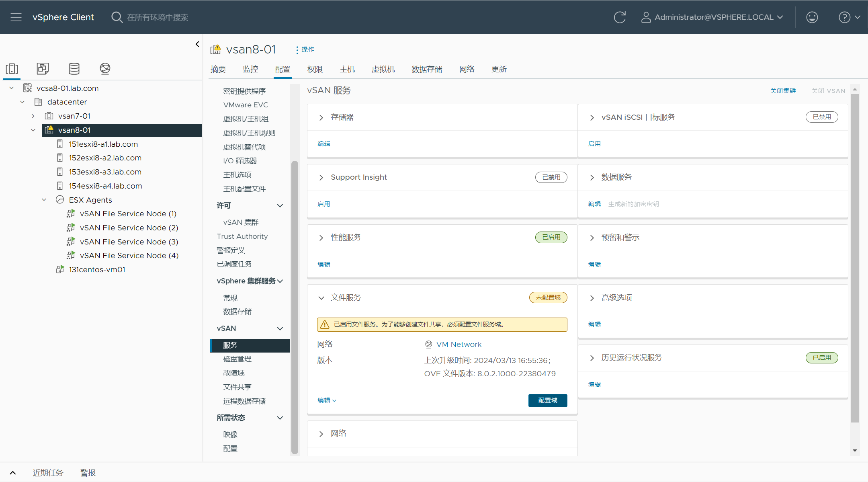The image size is (868, 482).
Task: Open the feedback smiley icon
Action: pyautogui.click(x=812, y=17)
